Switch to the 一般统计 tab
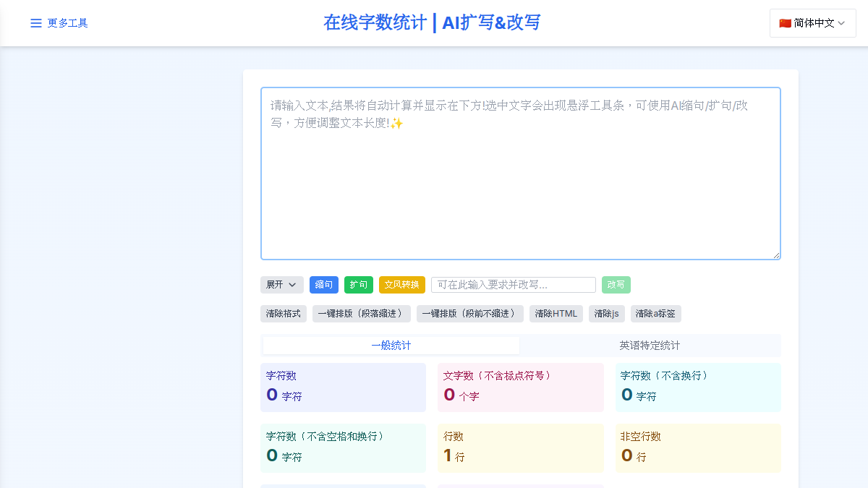The image size is (868, 488). coord(391,346)
